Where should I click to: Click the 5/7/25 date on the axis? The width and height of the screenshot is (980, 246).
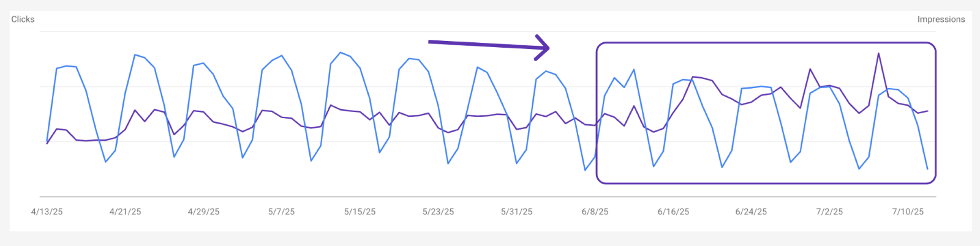281,212
